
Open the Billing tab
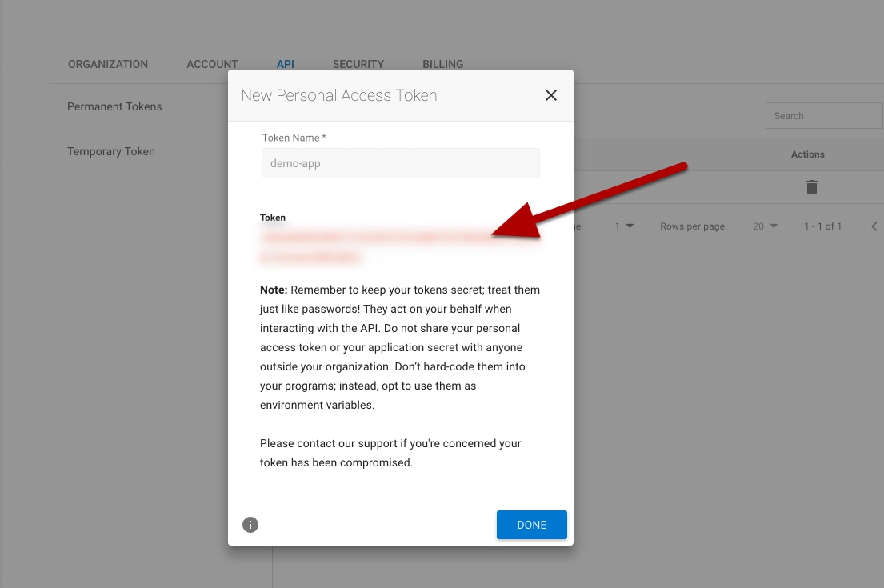pos(443,64)
